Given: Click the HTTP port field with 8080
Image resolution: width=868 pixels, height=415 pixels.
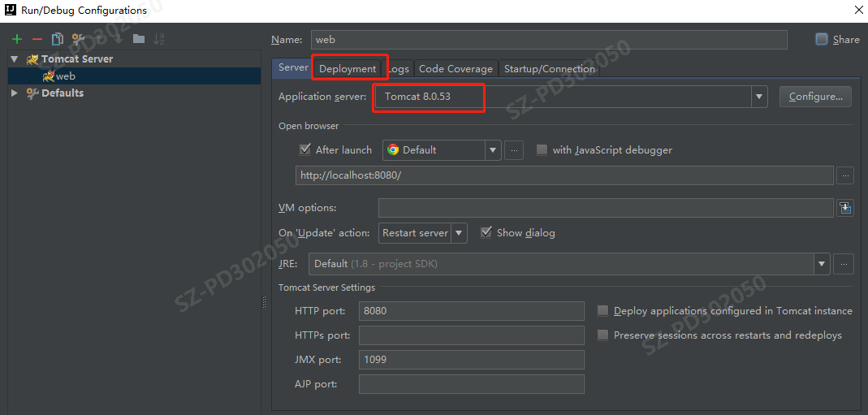Looking at the screenshot, I should click(472, 311).
